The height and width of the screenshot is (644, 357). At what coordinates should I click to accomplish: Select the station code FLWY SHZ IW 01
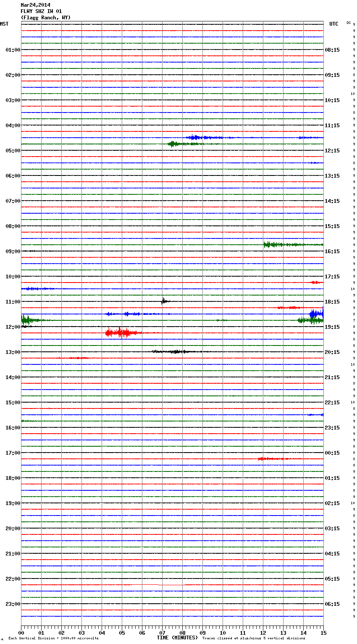(x=41, y=11)
